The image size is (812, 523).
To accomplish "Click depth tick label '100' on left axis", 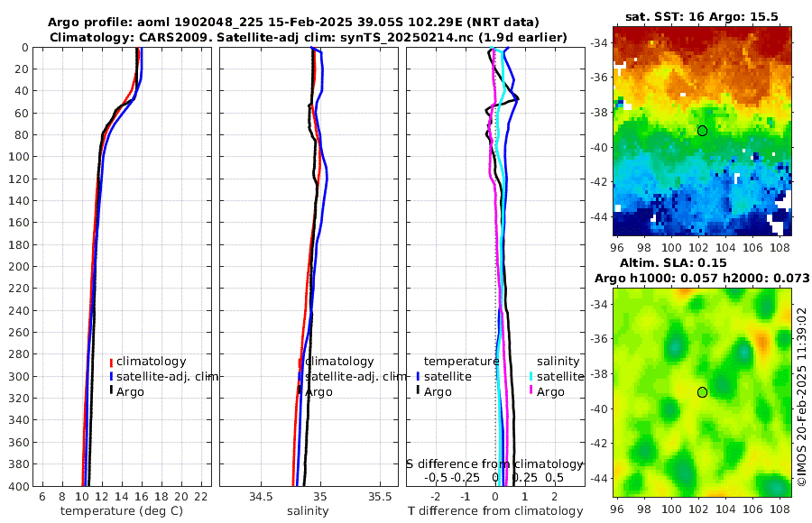I will 18,156.
